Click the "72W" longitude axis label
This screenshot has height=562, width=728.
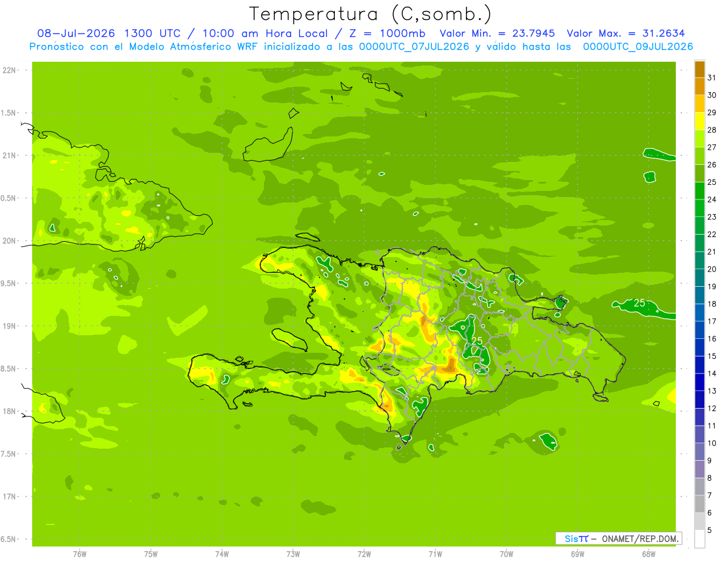click(364, 554)
